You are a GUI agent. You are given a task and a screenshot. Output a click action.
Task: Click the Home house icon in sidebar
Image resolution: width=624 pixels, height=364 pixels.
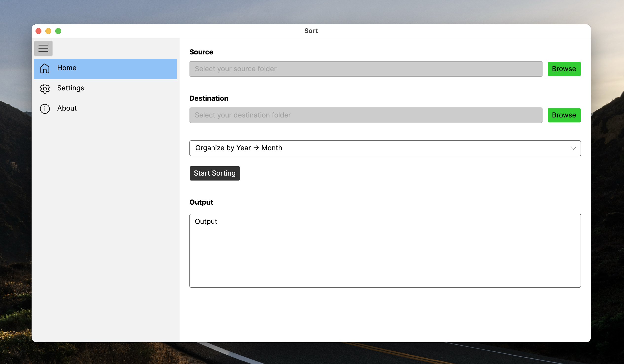point(45,69)
